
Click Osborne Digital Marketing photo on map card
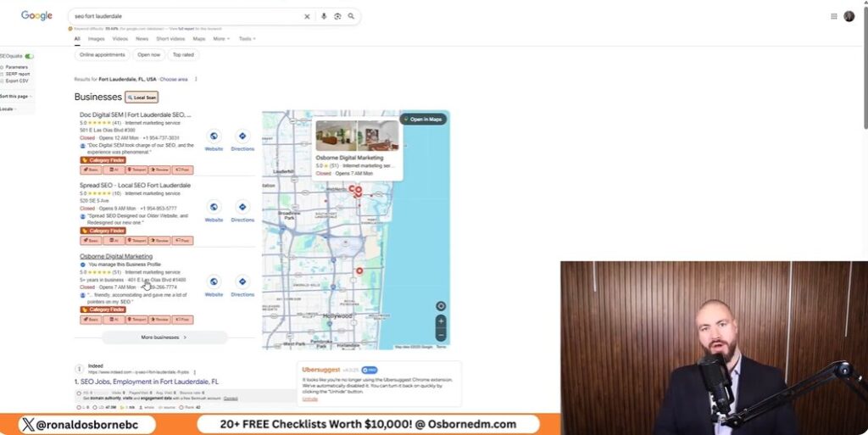pos(357,136)
